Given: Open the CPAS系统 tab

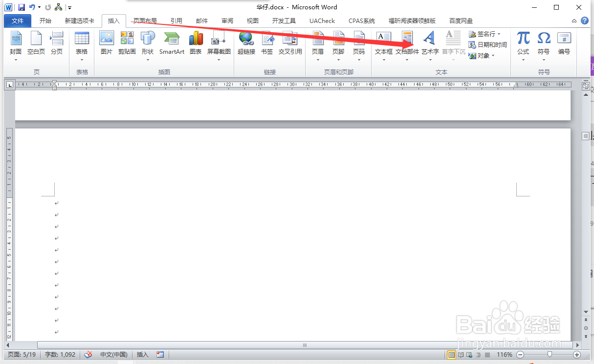Looking at the screenshot, I should (x=362, y=21).
